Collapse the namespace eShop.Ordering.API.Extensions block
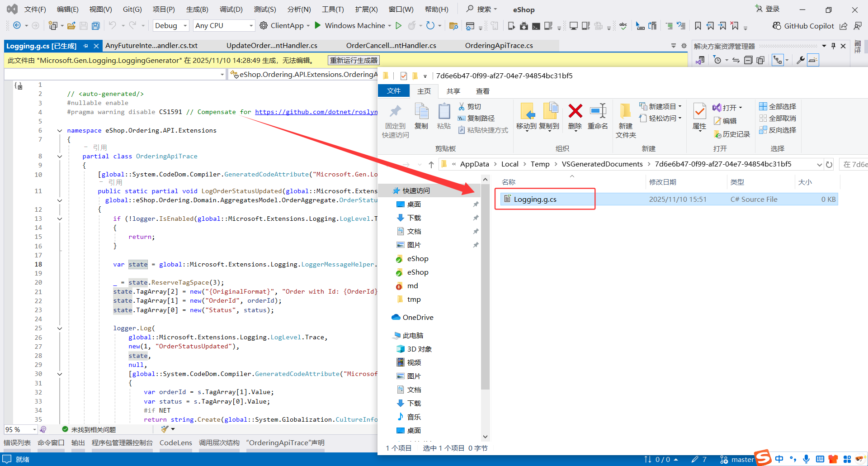 [60, 131]
